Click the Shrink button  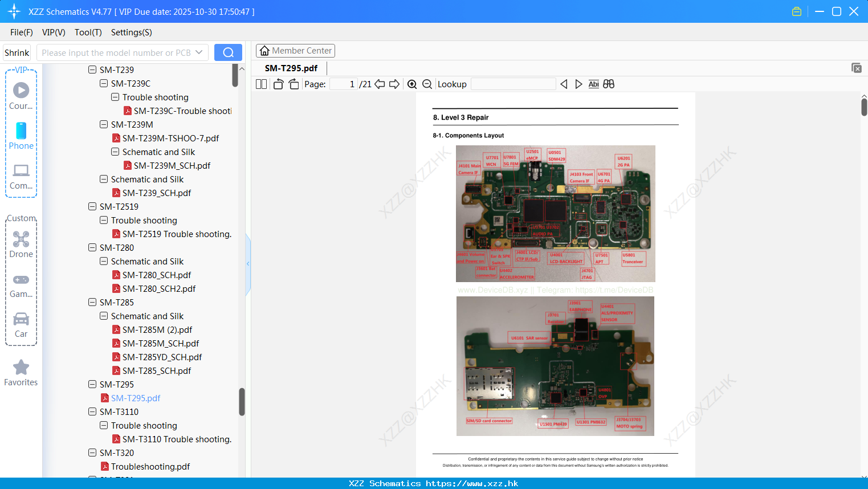tap(17, 52)
